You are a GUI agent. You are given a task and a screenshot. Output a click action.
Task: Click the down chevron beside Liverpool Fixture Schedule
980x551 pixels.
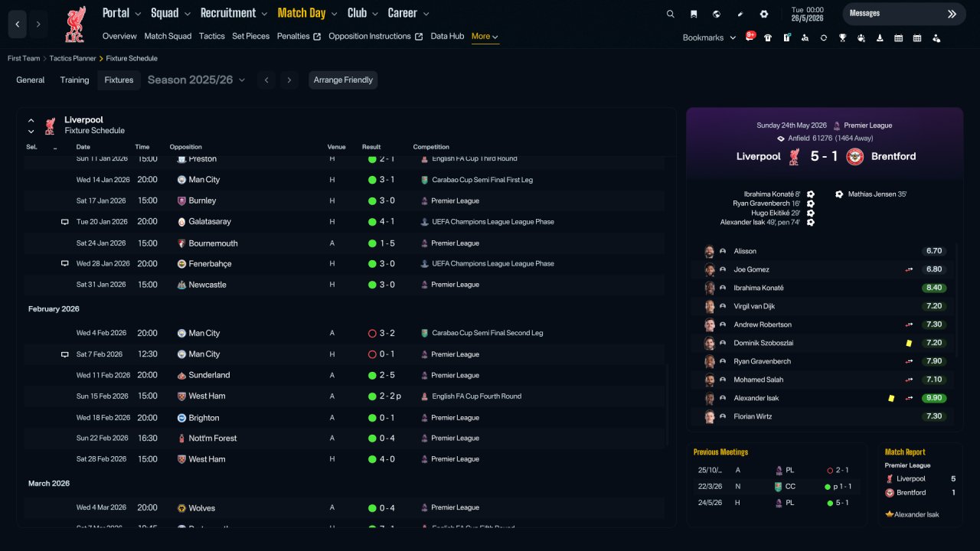31,132
